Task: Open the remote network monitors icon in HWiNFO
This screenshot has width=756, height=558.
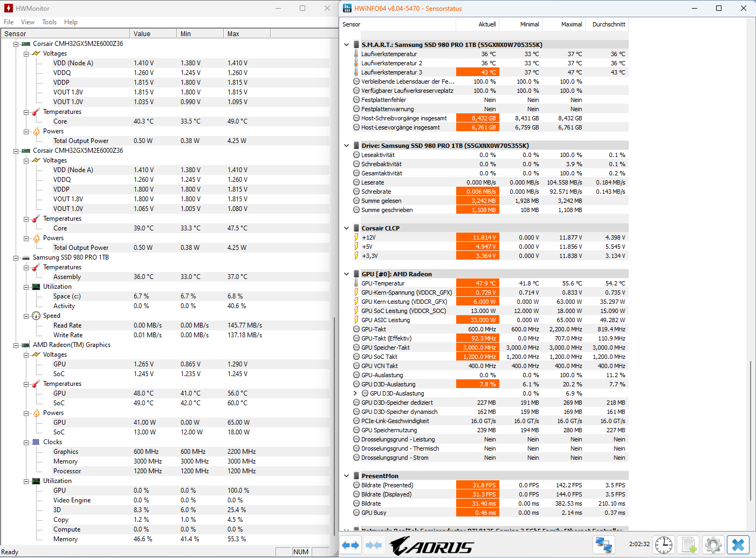Action: 603,545
